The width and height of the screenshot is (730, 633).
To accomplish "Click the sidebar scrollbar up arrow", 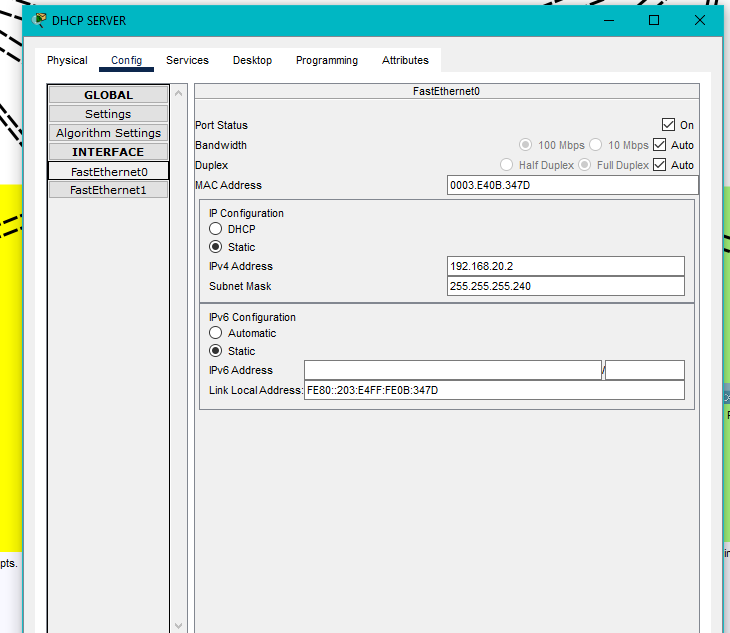I will click(x=179, y=94).
